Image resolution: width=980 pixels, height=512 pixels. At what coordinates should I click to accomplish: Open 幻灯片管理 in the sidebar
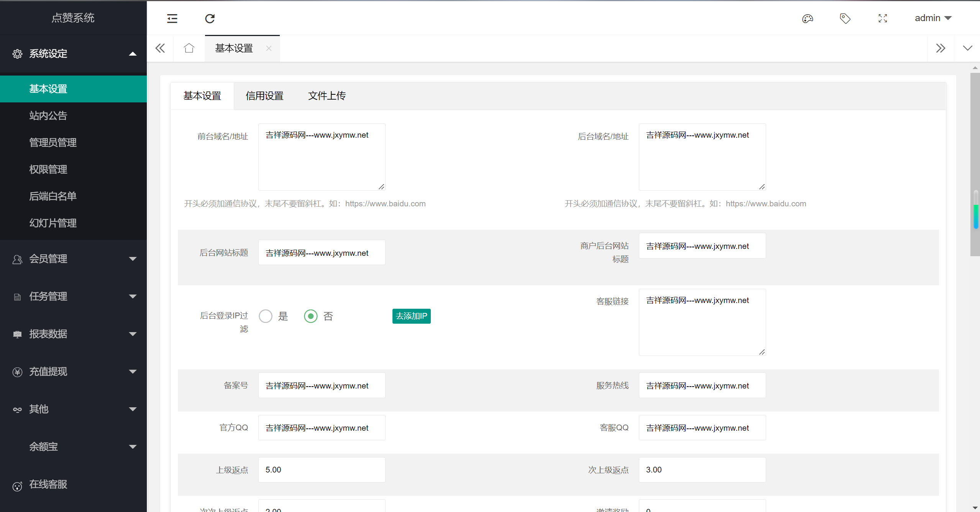coord(73,223)
